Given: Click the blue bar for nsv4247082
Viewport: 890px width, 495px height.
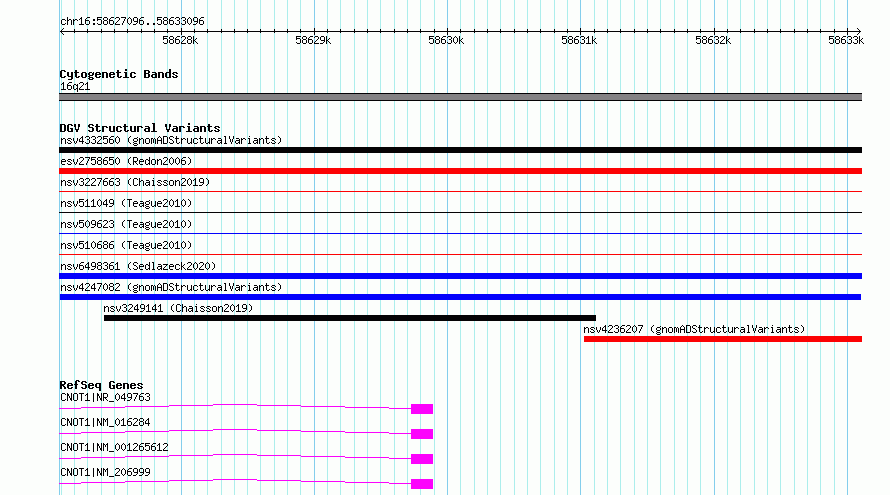Looking at the screenshot, I should 460,297.
